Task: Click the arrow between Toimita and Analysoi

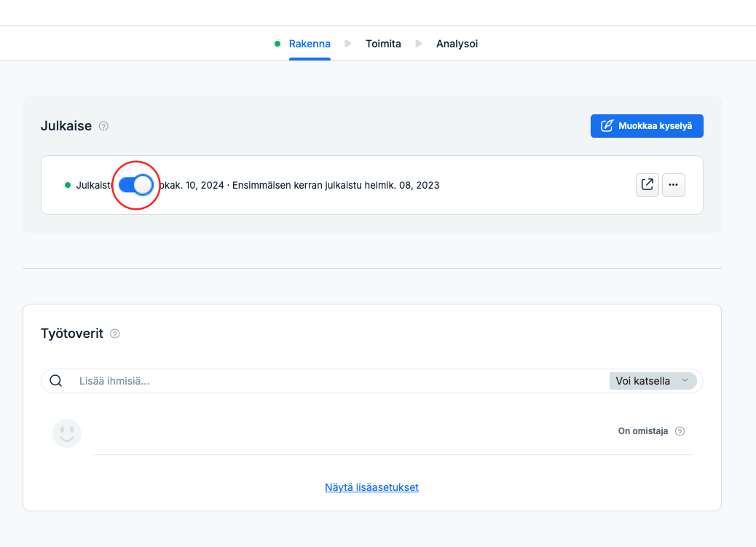Action: (x=419, y=44)
